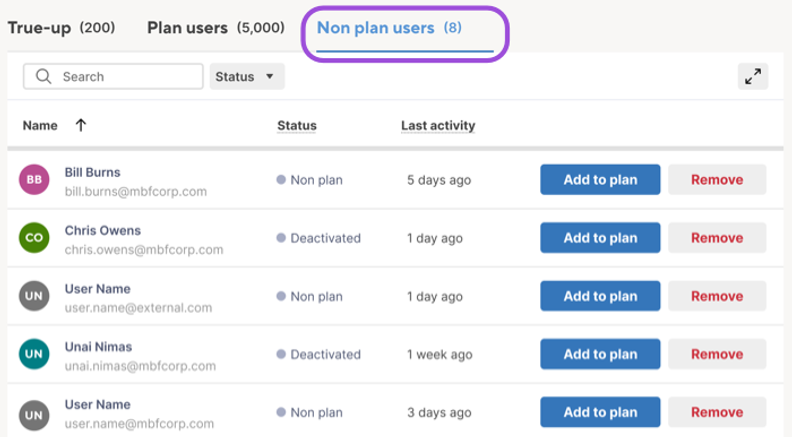Click email user.name@external.com
This screenshot has width=792, height=437.
[138, 308]
